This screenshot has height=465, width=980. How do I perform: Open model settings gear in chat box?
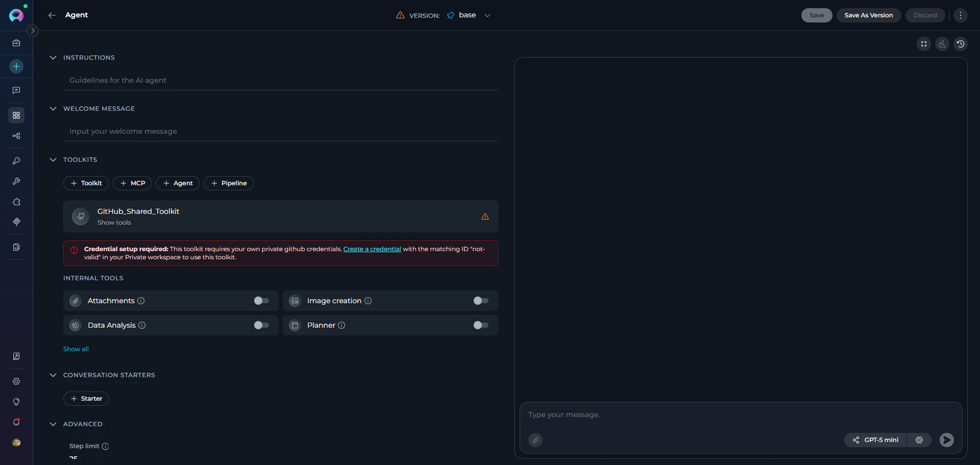click(919, 440)
